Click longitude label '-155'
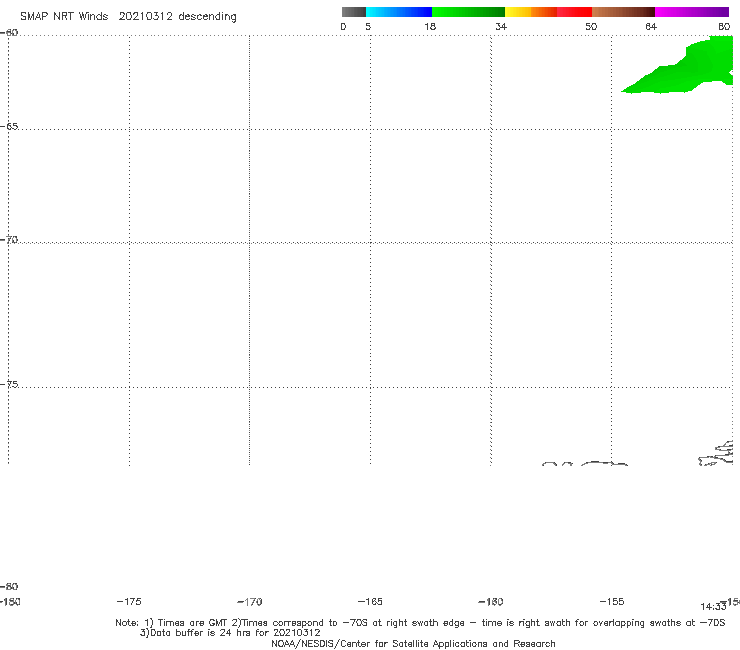This screenshot has height=650, width=740. 612,601
